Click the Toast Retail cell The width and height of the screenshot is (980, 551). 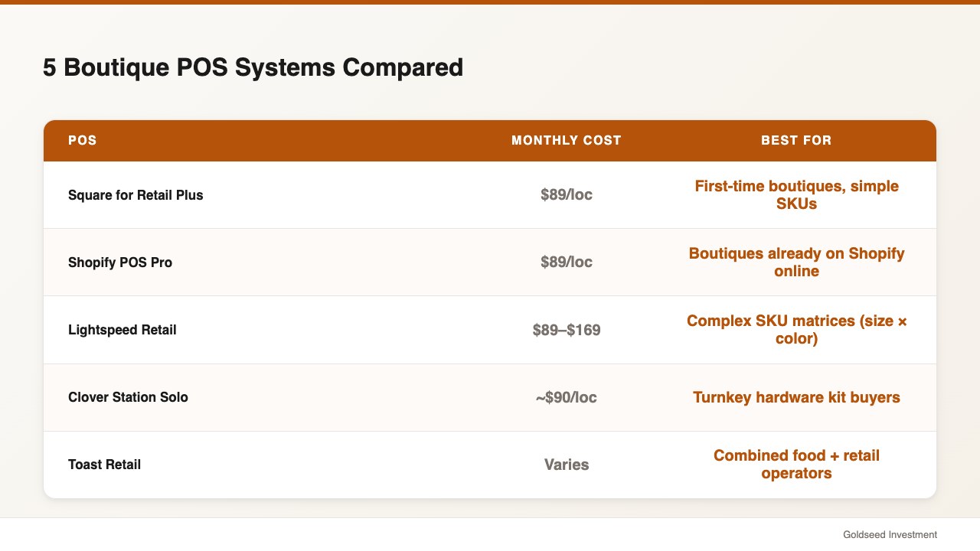pos(104,465)
